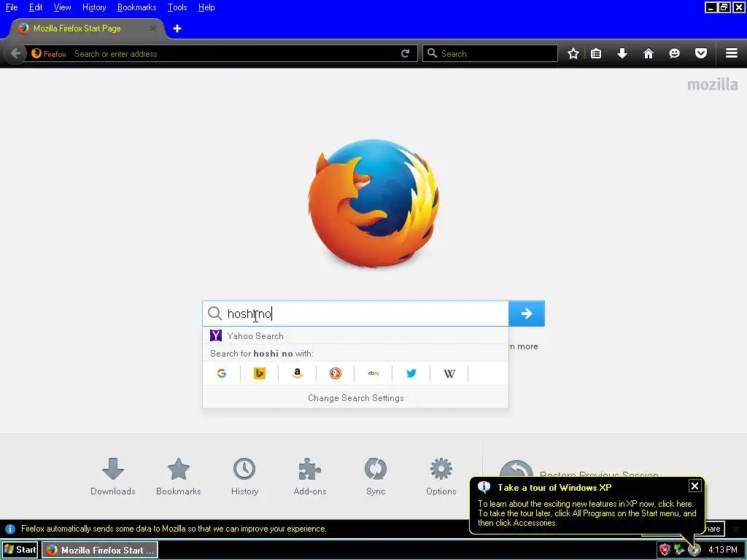Click the data notification info icon
Screen dimensions: 747x560
(10, 529)
